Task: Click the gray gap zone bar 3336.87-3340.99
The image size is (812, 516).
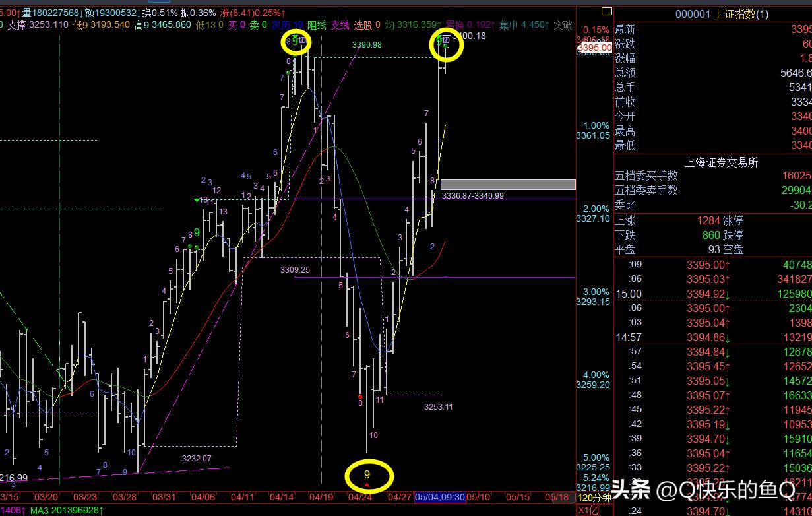Action: pos(508,185)
